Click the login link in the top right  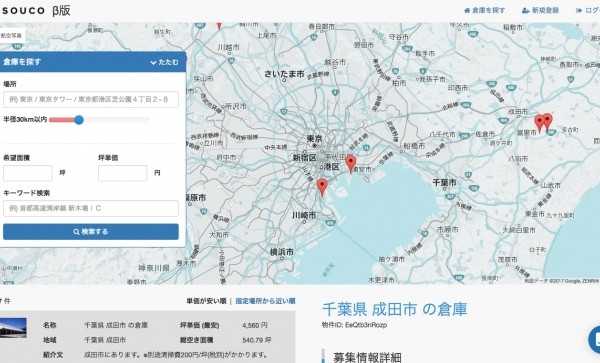pos(588,10)
